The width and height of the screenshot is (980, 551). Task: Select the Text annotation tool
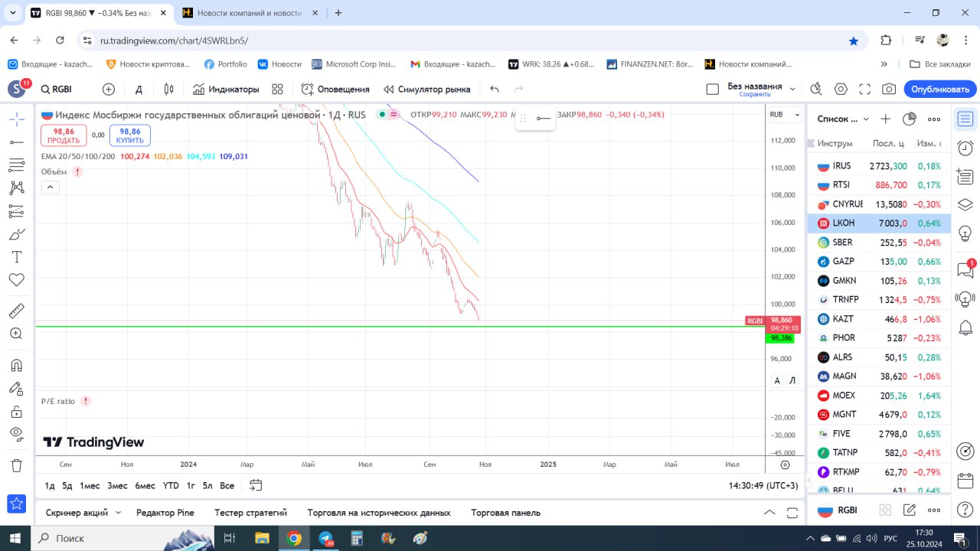(x=16, y=257)
